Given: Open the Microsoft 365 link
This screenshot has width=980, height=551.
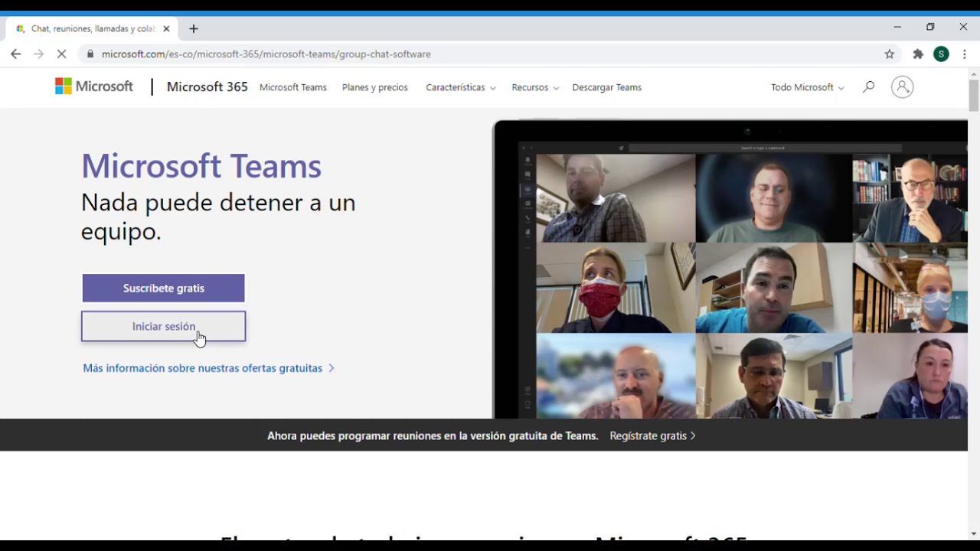Looking at the screenshot, I should [x=207, y=86].
